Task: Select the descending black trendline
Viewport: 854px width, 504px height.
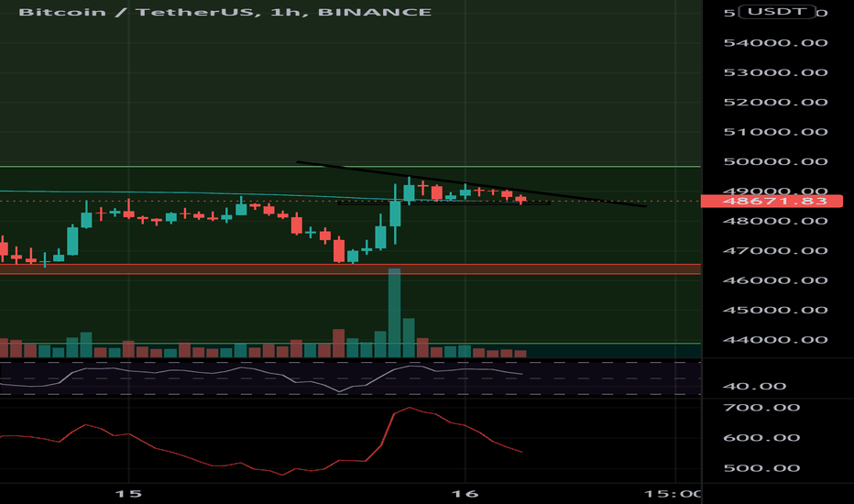Action: point(472,183)
